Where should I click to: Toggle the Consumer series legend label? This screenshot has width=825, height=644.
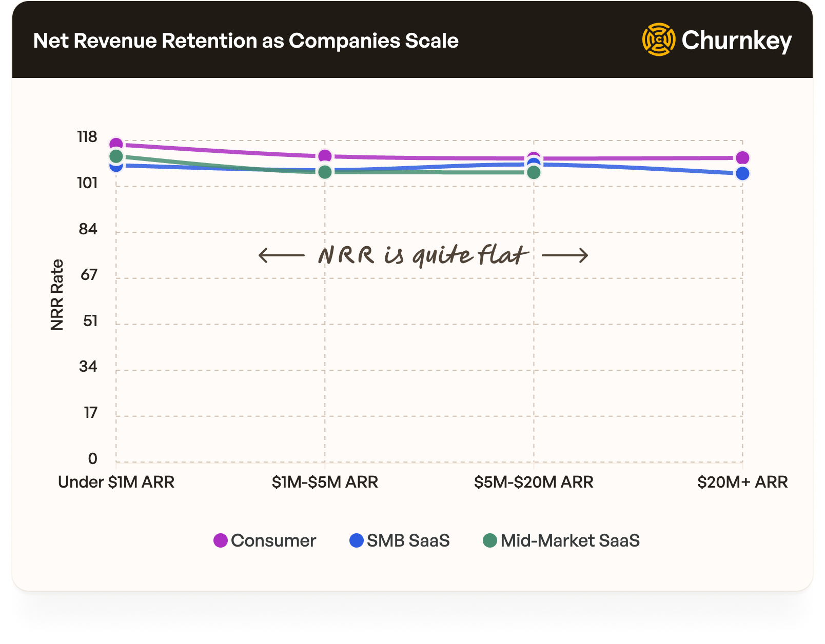273,540
